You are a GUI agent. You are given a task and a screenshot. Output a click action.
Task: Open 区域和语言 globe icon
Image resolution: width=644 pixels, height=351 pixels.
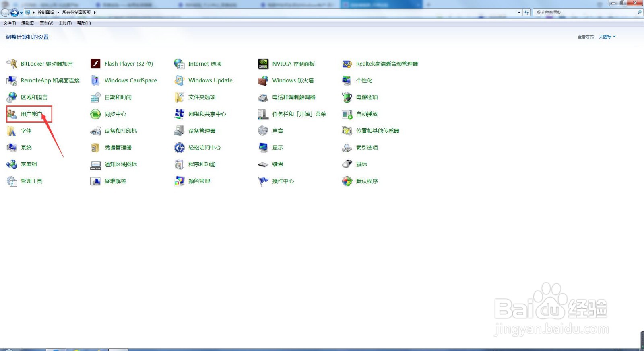12,97
